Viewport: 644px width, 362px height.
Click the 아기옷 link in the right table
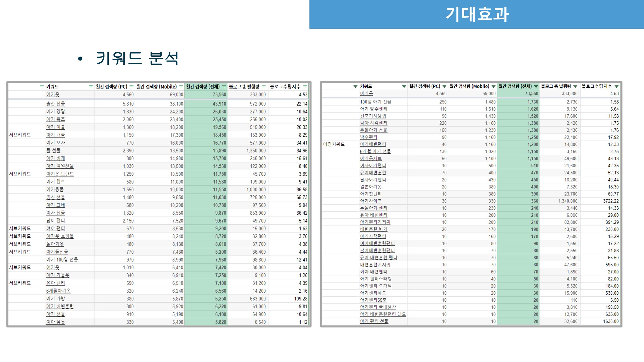(366, 93)
